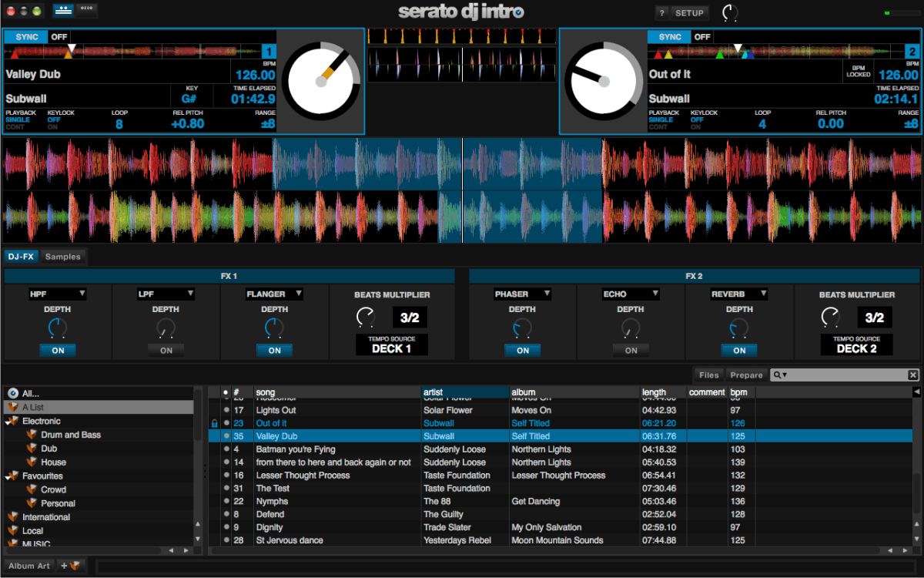Viewport: 924px width, 578px height.
Task: Enable the LPF effect in FX 1
Action: point(166,350)
